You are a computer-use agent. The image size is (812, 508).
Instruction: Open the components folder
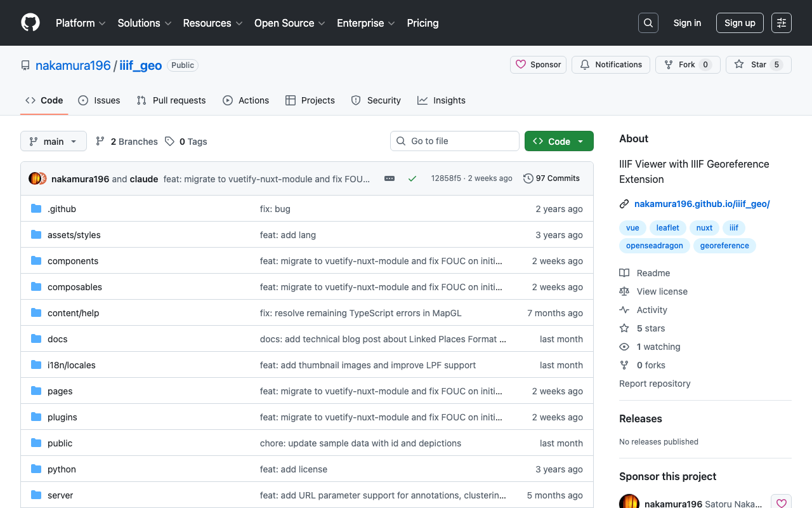(73, 261)
